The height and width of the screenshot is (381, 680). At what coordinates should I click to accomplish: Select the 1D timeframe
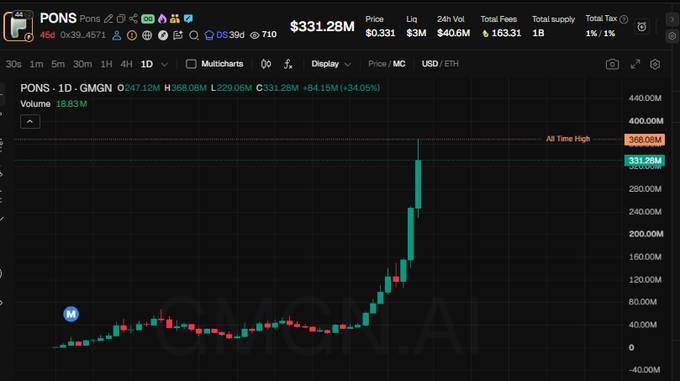click(x=147, y=64)
